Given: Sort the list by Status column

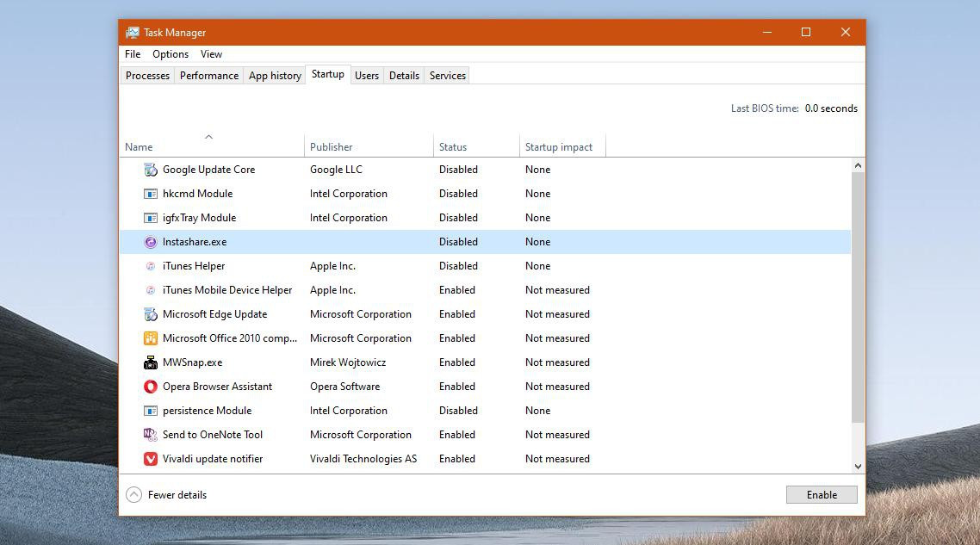Looking at the screenshot, I should pyautogui.click(x=453, y=147).
